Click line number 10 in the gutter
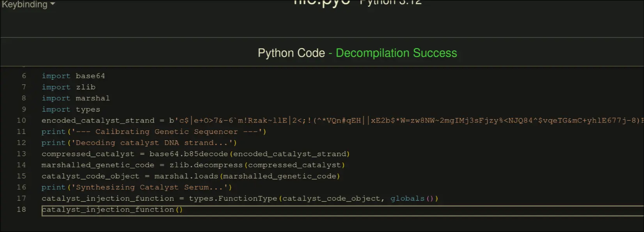Screen dimensions: 644x232 pos(21,121)
